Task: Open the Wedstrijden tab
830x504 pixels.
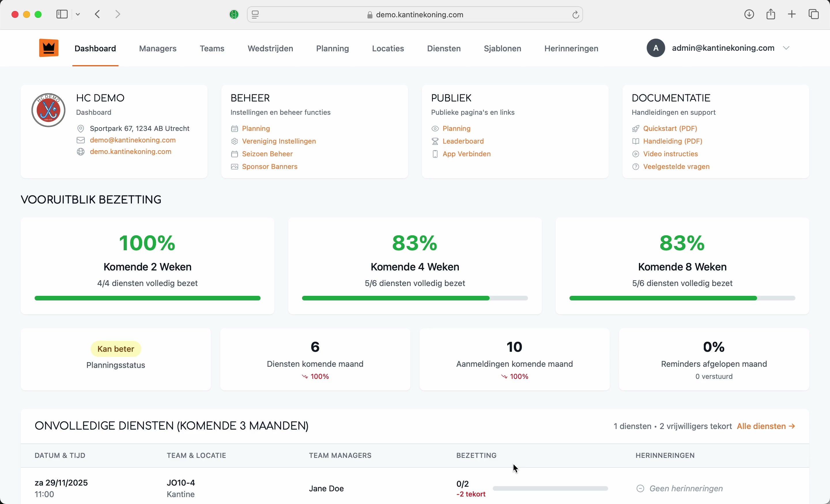Action: [x=270, y=48]
